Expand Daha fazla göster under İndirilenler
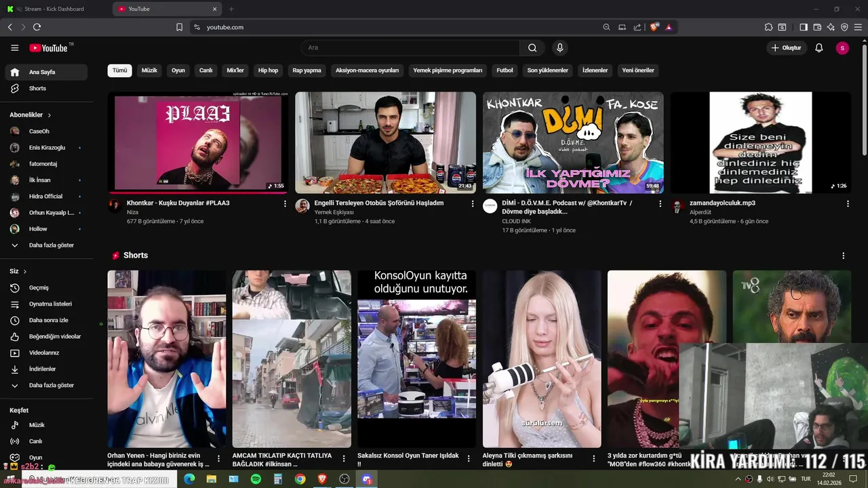 [x=46, y=385]
